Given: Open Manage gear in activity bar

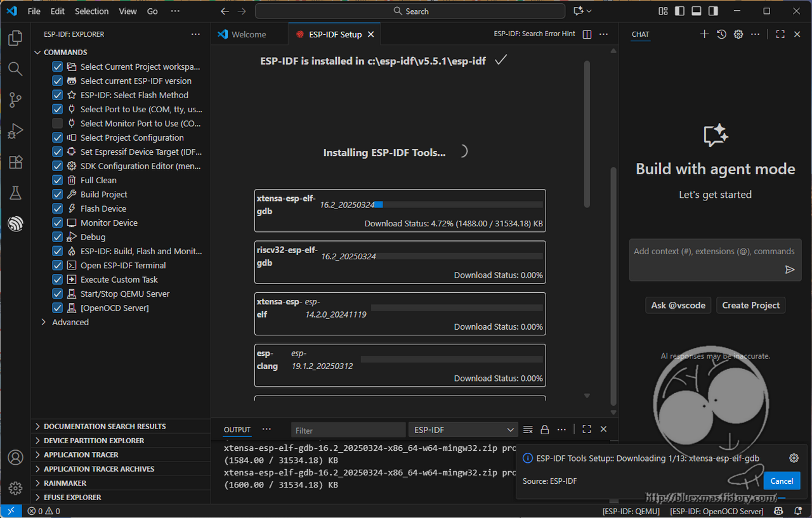Looking at the screenshot, I should (x=15, y=488).
